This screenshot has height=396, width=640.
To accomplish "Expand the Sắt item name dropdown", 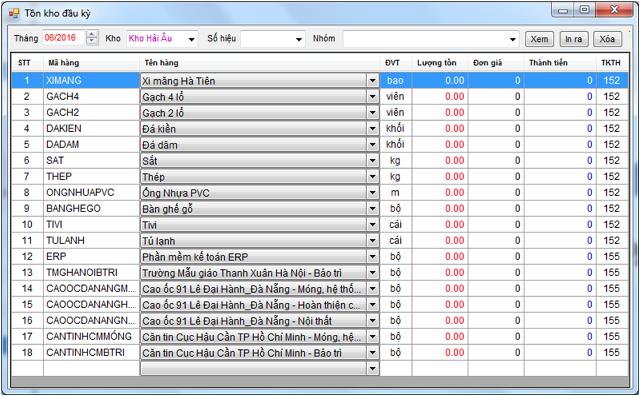I will pos(372,160).
